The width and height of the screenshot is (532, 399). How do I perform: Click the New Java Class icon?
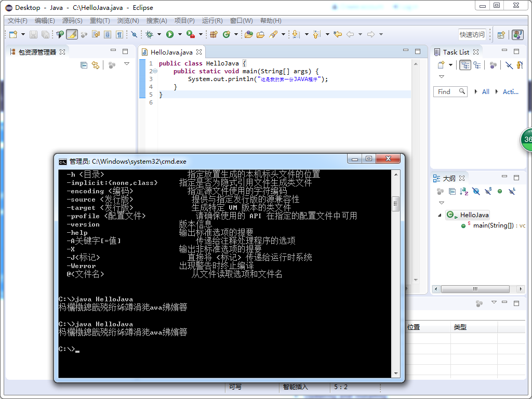pyautogui.click(x=227, y=34)
